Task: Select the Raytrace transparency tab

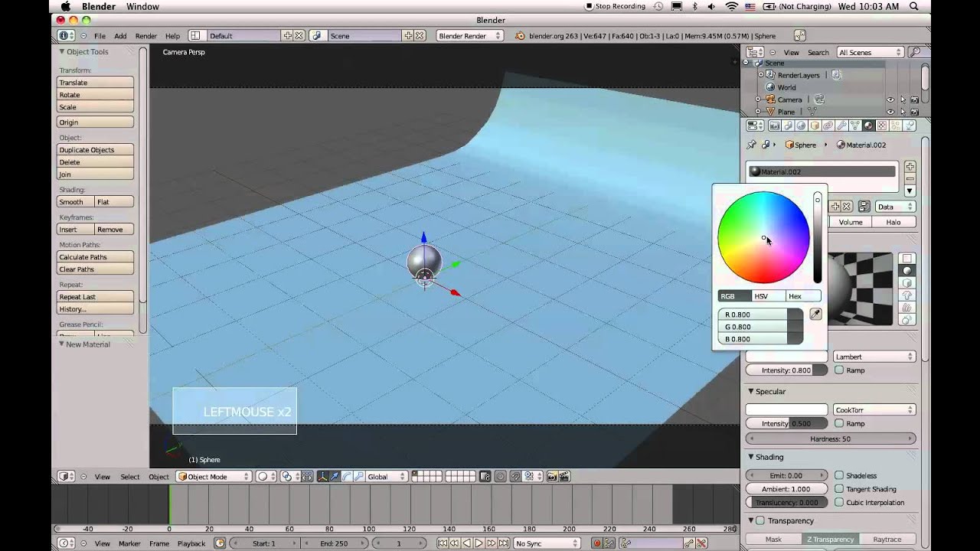Action: tap(887, 540)
